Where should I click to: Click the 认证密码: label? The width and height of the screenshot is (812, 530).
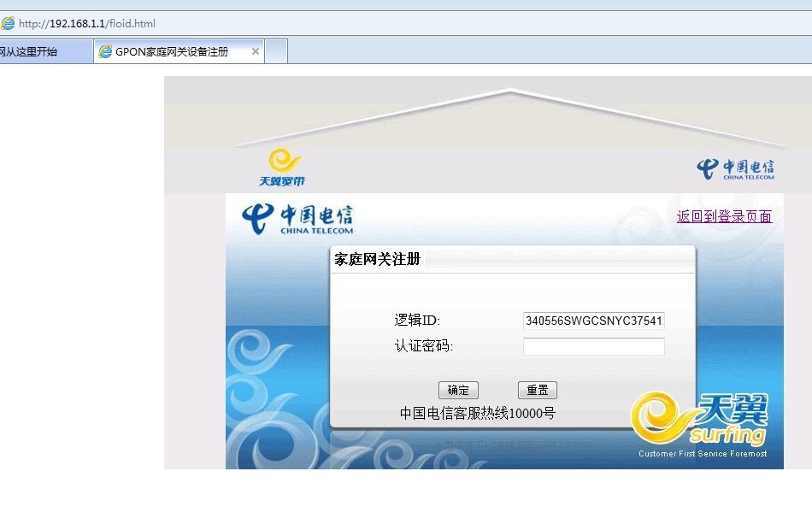click(424, 345)
